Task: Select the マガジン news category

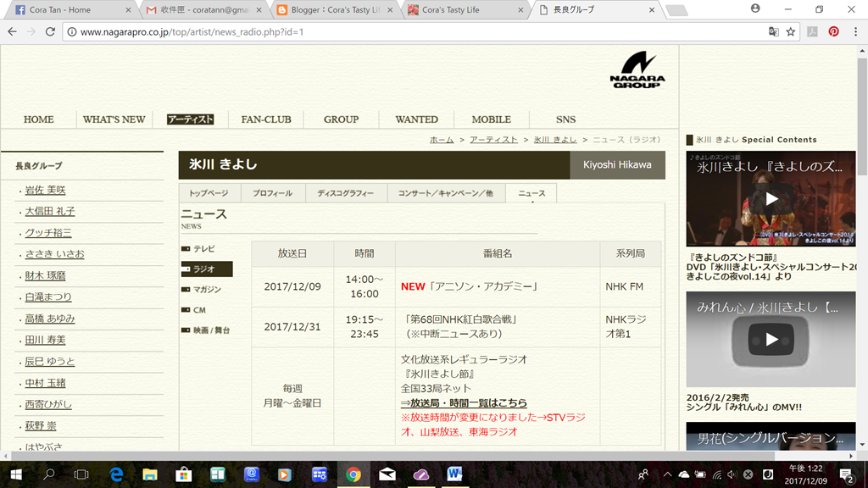Action: coord(202,290)
